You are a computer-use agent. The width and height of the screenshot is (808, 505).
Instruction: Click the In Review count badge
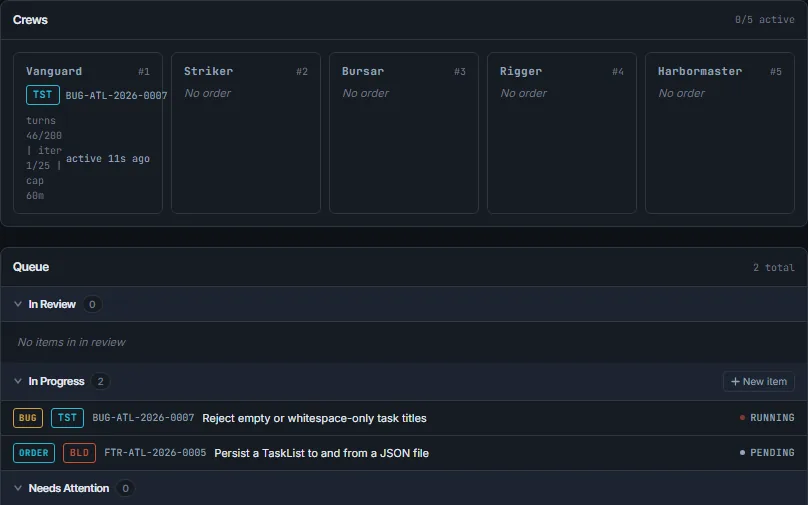pos(92,305)
